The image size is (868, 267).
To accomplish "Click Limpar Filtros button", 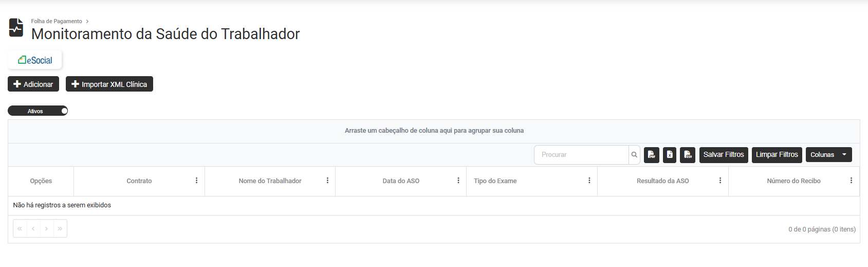I will (777, 154).
